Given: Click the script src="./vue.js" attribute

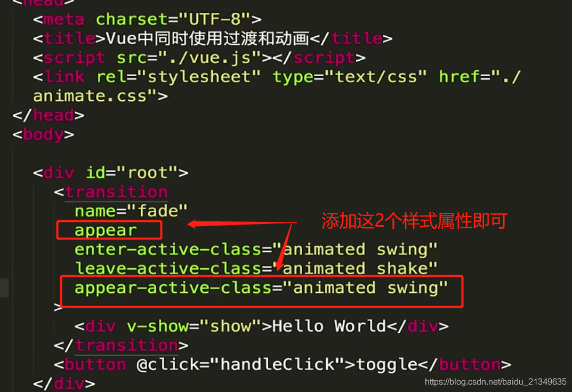Looking at the screenshot, I should click(189, 58).
